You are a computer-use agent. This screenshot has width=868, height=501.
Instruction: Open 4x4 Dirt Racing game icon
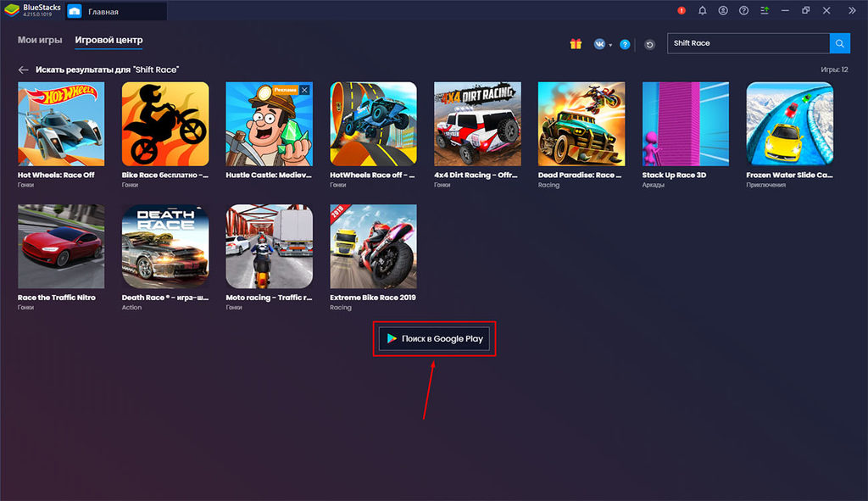click(477, 124)
